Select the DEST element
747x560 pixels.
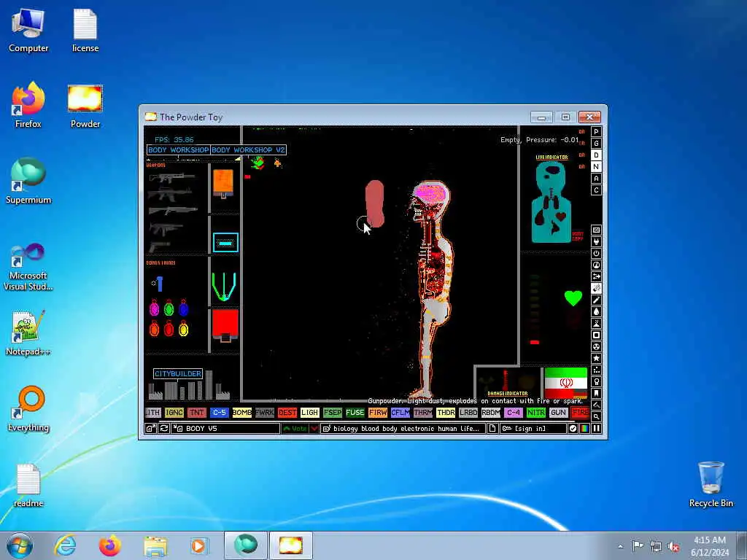pyautogui.click(x=287, y=413)
